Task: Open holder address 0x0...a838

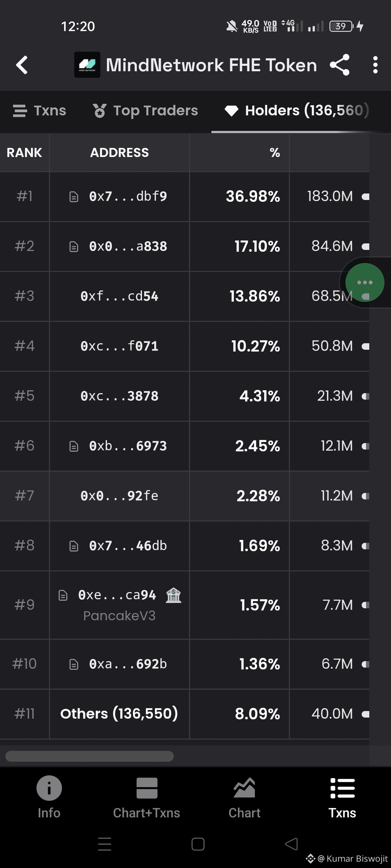Action: point(128,246)
